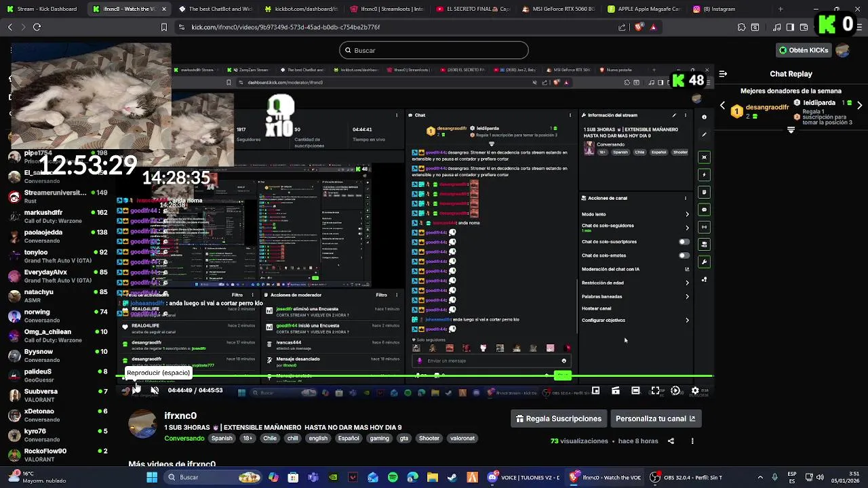Expand the weekly donors leaderboard
Screen dimensions: 868x488
pos(791,129)
